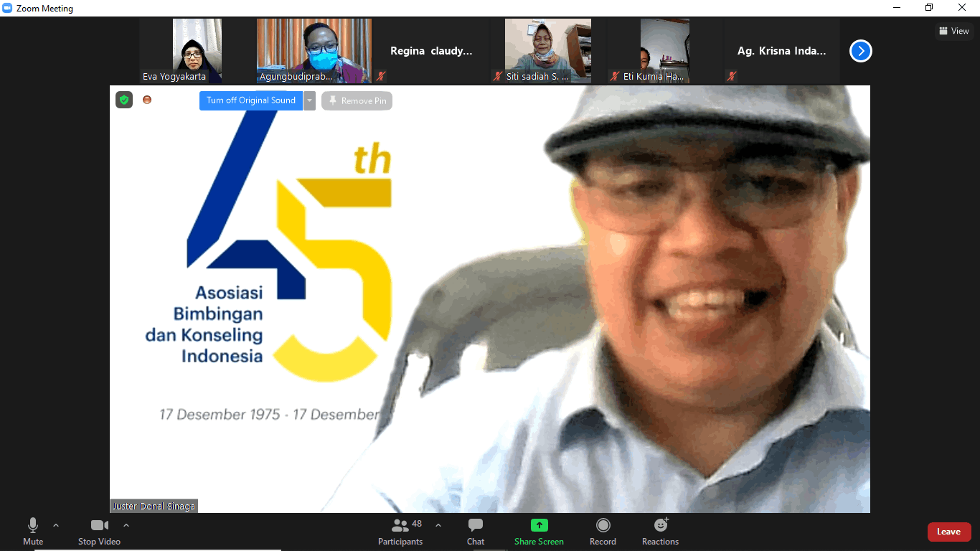Start recording with the Record icon
The image size is (980, 551).
603,525
